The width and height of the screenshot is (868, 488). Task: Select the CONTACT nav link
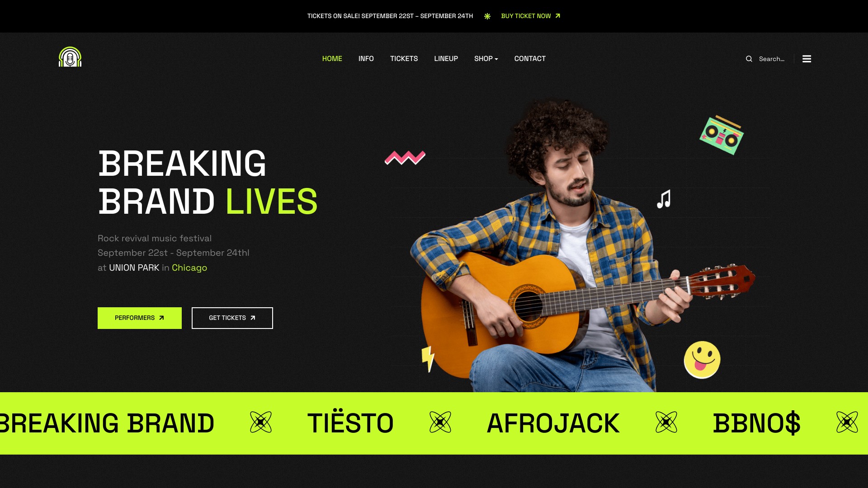pyautogui.click(x=530, y=59)
